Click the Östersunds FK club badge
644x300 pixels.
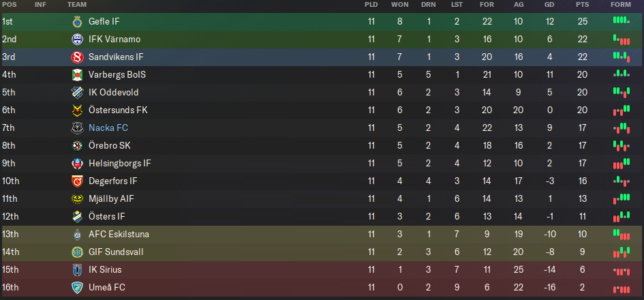pyautogui.click(x=76, y=110)
